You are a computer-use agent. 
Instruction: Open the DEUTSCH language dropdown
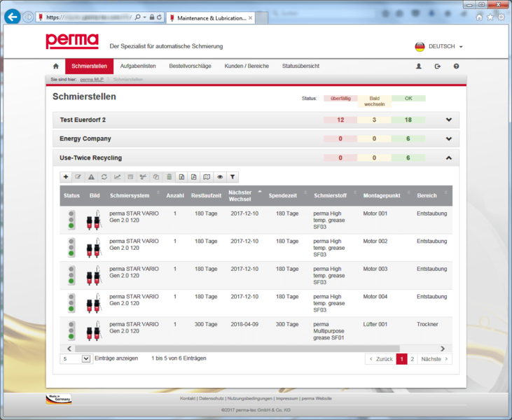point(439,47)
